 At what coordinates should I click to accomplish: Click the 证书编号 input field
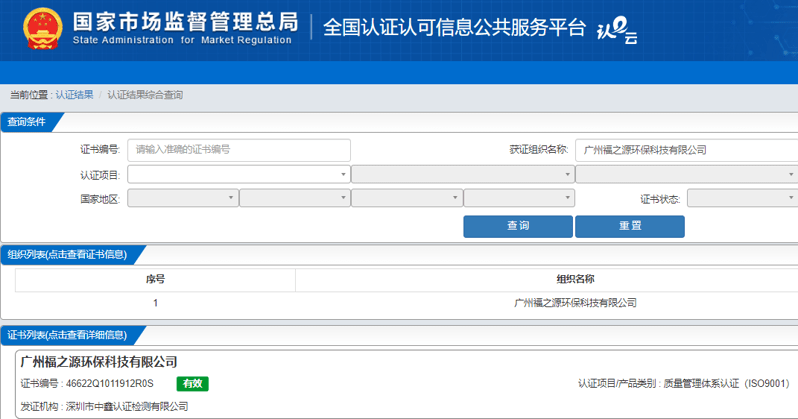pyautogui.click(x=239, y=150)
